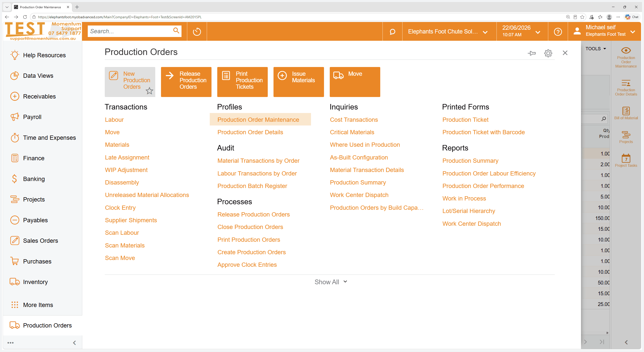This screenshot has width=644, height=352.
Task: Open the Finance workspace
Action: 42,158
